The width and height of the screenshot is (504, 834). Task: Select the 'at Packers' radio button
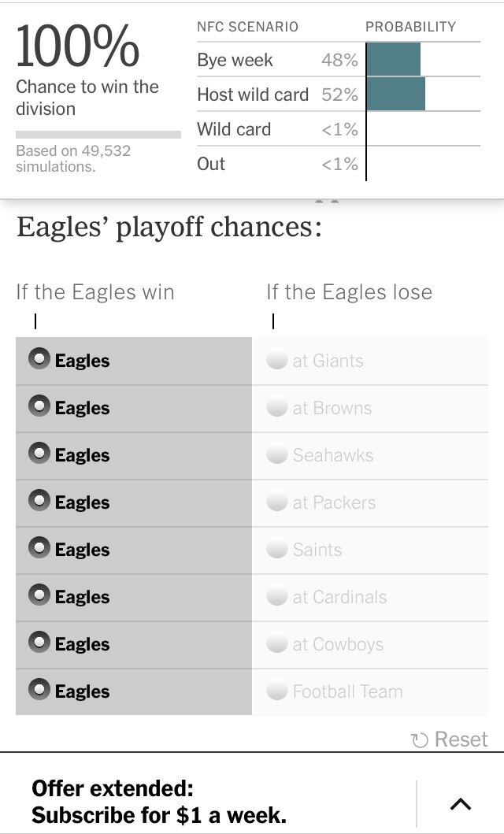[x=276, y=502]
